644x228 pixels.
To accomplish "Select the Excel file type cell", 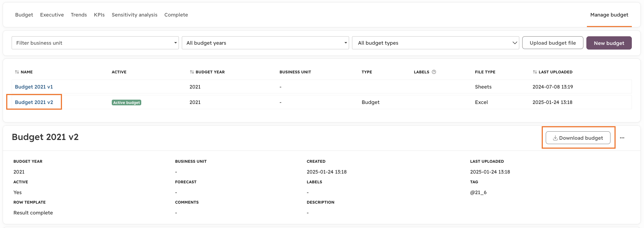I will pos(481,102).
